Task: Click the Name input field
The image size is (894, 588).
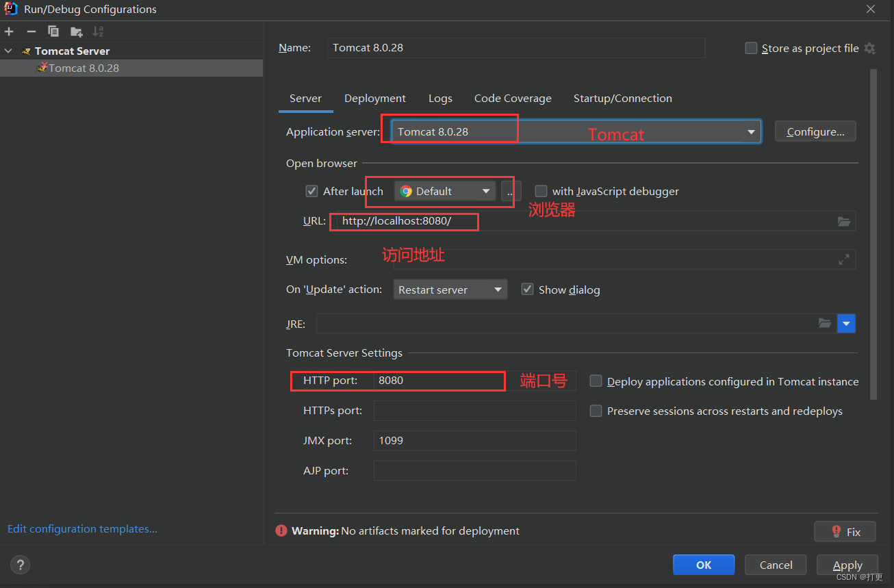Action: pyautogui.click(x=516, y=48)
